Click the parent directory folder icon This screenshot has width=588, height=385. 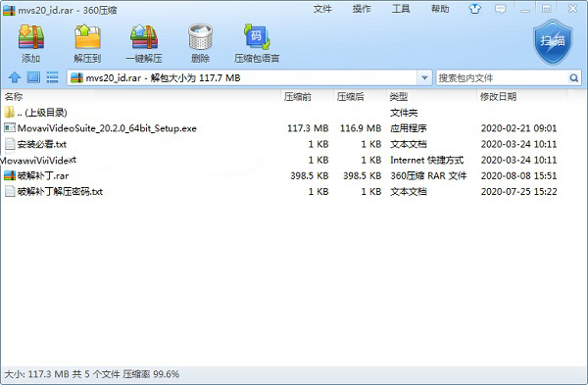[9, 112]
